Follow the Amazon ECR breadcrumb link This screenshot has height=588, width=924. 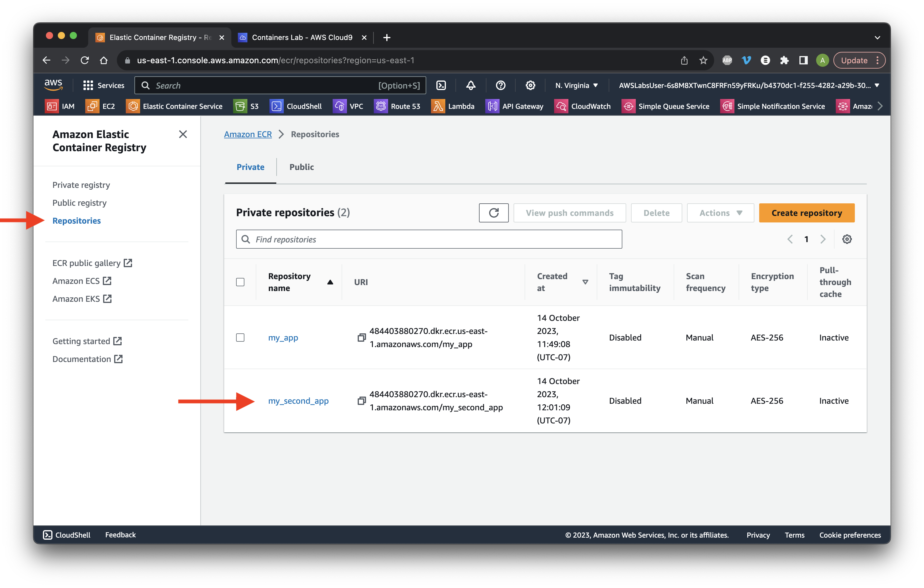pyautogui.click(x=247, y=134)
